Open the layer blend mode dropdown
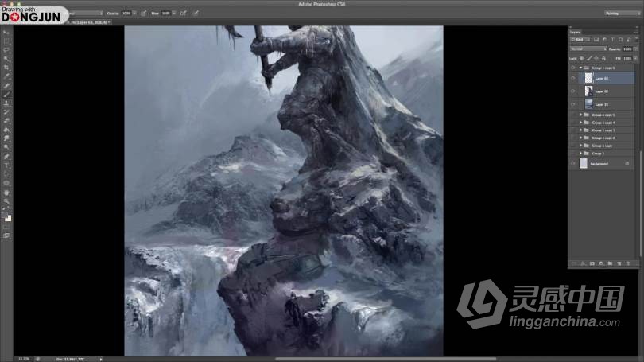The width and height of the screenshot is (644, 362). click(x=588, y=49)
